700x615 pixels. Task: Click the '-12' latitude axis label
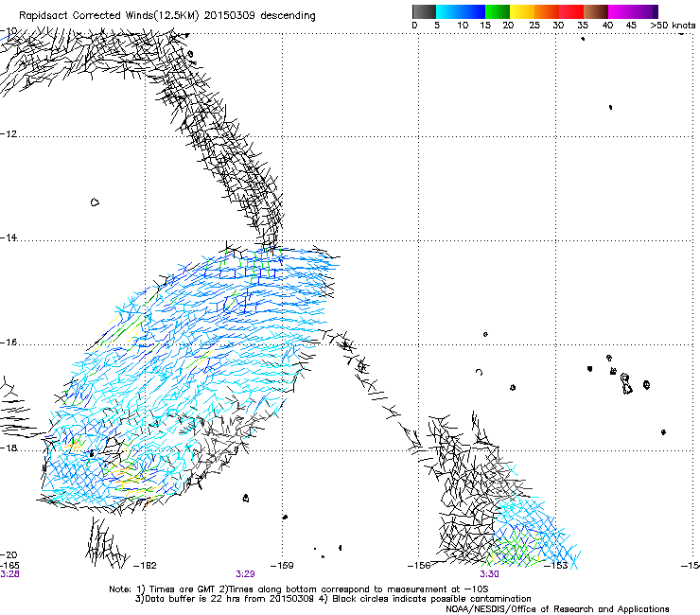coord(9,134)
